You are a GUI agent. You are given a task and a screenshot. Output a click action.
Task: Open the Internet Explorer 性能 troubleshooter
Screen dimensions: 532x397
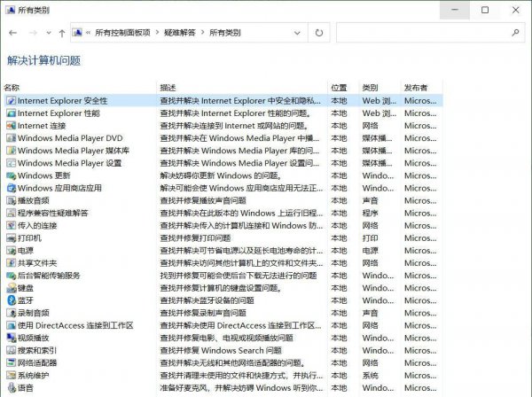[59, 113]
